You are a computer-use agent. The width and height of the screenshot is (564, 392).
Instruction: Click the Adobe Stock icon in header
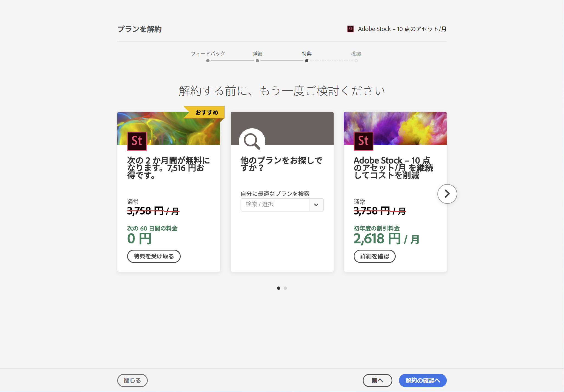(350, 29)
